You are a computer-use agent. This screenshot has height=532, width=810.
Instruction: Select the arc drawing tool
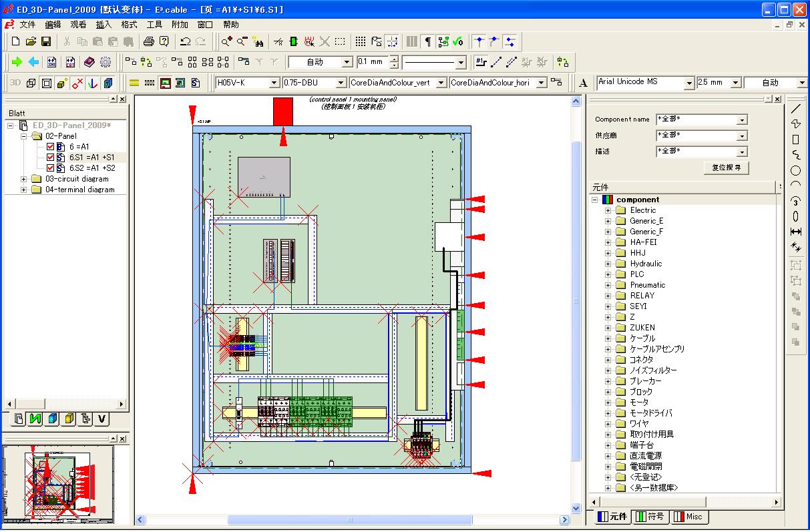[x=795, y=185]
